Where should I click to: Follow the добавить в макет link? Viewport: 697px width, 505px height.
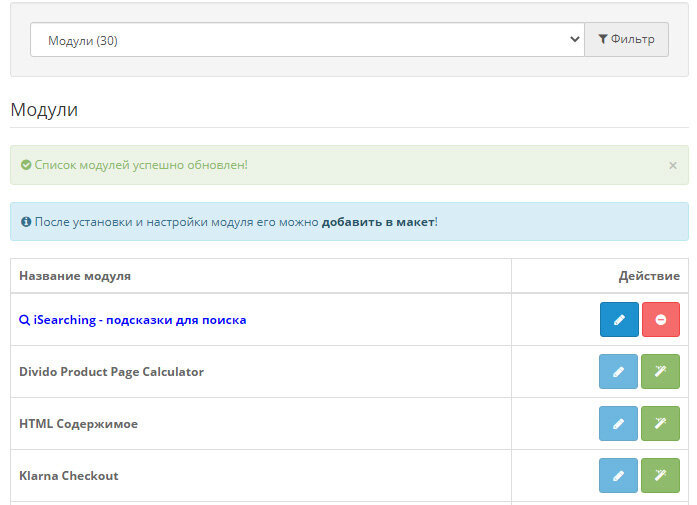pyautogui.click(x=378, y=221)
